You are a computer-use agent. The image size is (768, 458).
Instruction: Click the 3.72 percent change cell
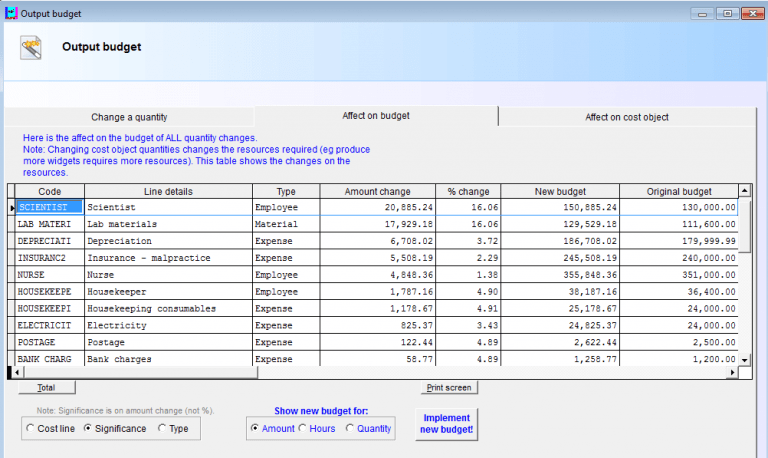(x=468, y=241)
